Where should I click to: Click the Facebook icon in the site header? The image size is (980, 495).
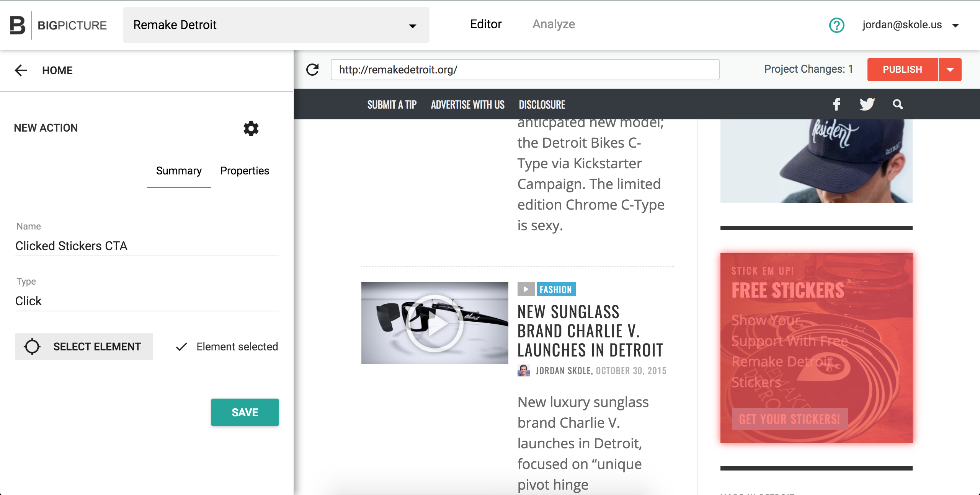836,104
